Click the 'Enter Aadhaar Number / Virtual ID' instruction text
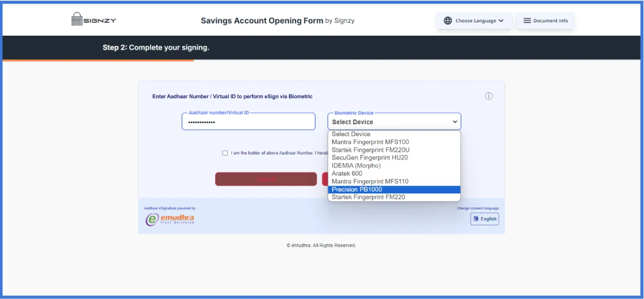644x299 pixels. point(232,97)
